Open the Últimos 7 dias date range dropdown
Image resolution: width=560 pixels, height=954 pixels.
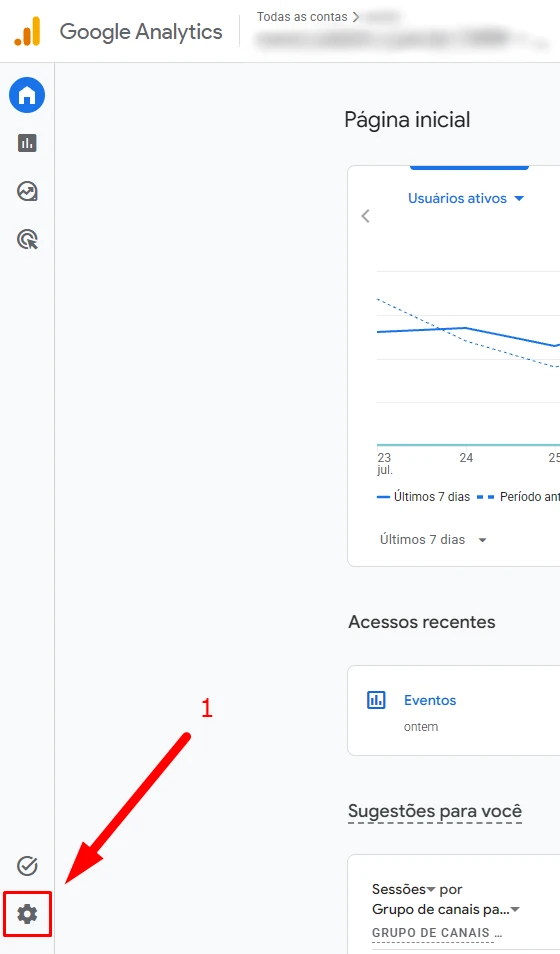(x=433, y=540)
